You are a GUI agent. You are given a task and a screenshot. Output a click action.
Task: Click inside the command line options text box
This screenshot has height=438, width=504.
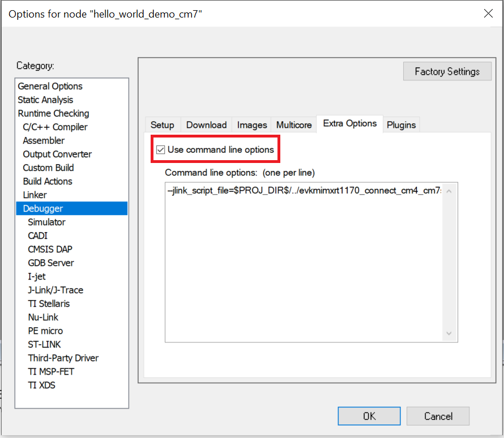(303, 266)
